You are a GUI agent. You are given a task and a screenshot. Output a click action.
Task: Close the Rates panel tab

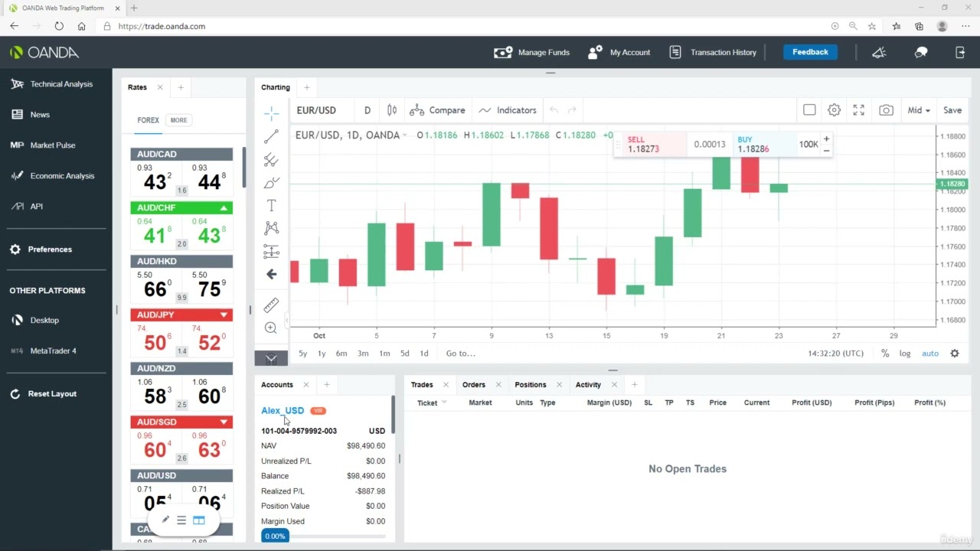pos(160,87)
